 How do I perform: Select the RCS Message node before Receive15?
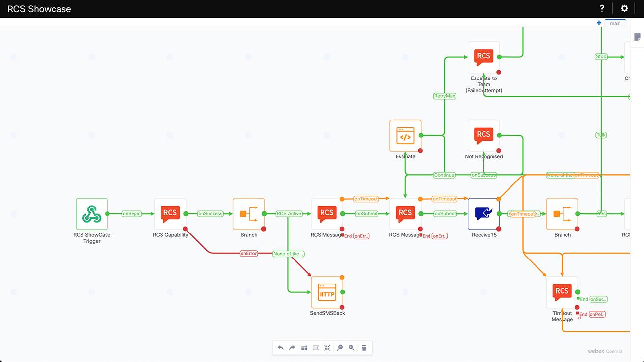pyautogui.click(x=405, y=214)
